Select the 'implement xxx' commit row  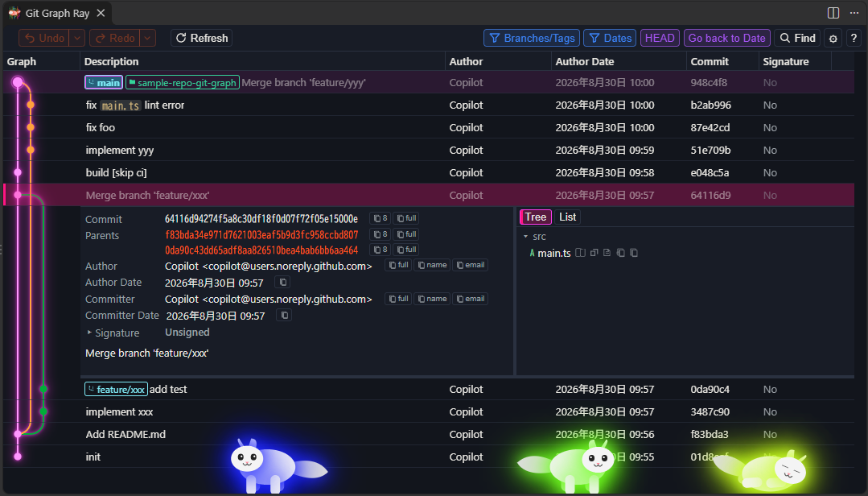429,412
